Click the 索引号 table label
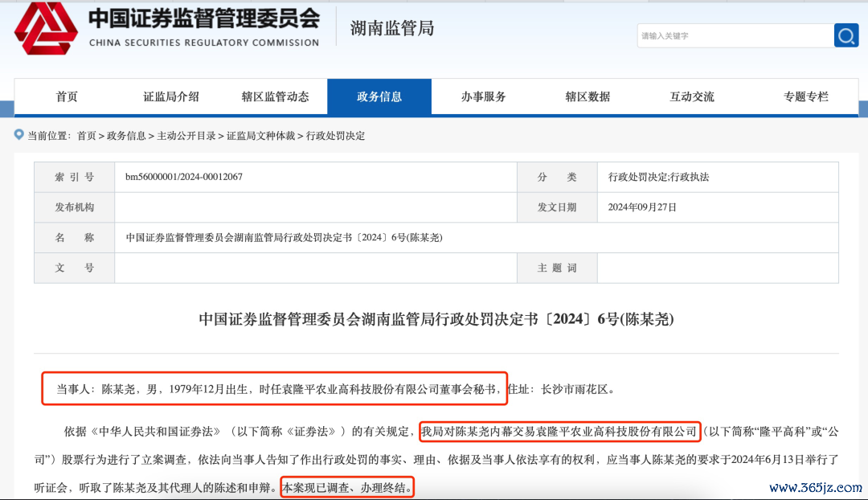 [74, 177]
